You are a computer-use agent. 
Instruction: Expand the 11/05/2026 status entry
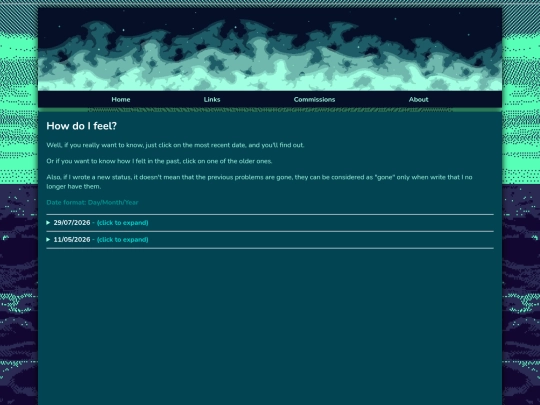point(270,240)
